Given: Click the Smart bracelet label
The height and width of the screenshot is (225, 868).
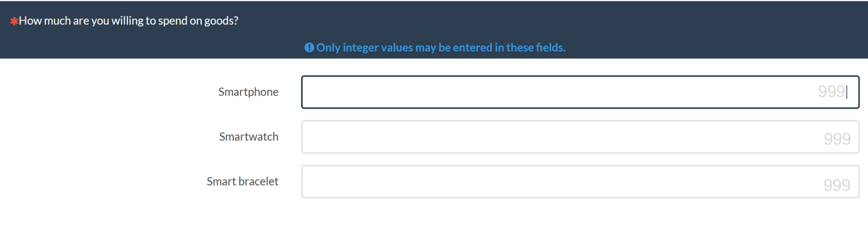Looking at the screenshot, I should click(242, 181).
